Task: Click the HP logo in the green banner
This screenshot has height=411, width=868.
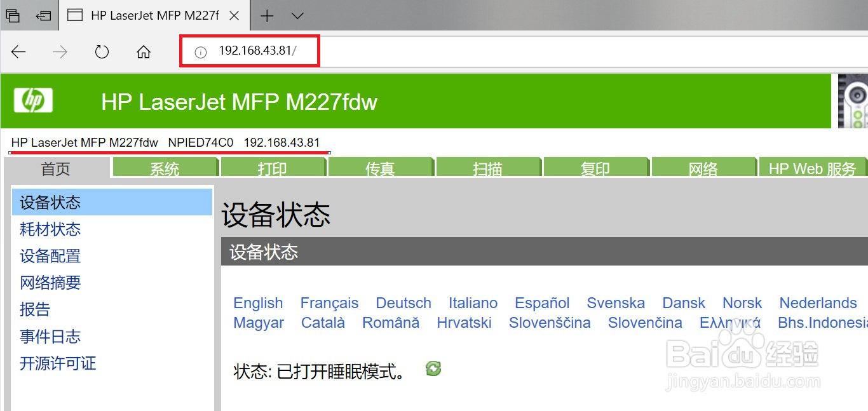Action: click(33, 100)
